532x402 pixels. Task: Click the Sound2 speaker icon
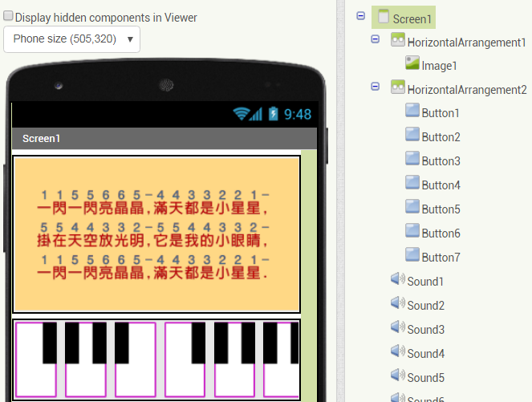(398, 303)
